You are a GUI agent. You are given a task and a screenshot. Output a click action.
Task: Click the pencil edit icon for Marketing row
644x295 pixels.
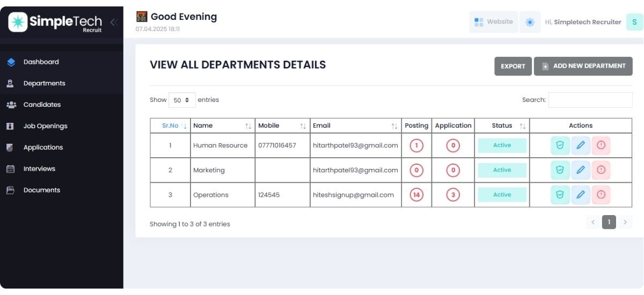click(580, 170)
